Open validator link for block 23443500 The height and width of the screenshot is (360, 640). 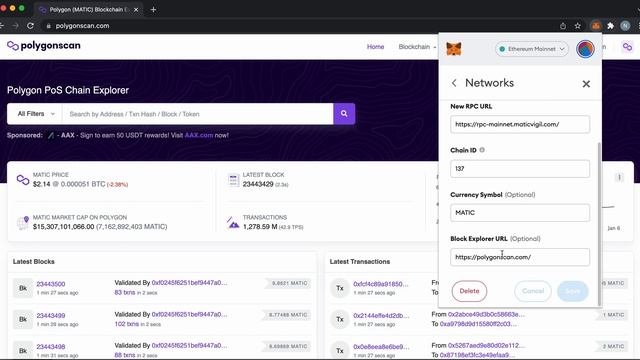[189, 282]
